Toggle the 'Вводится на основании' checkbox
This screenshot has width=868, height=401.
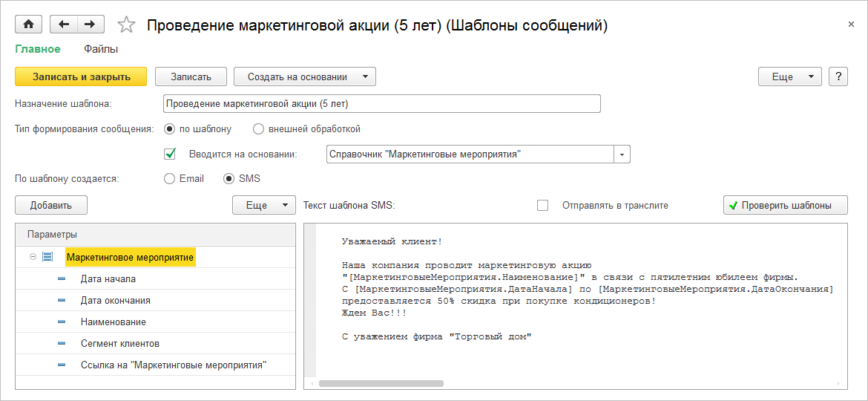[170, 154]
